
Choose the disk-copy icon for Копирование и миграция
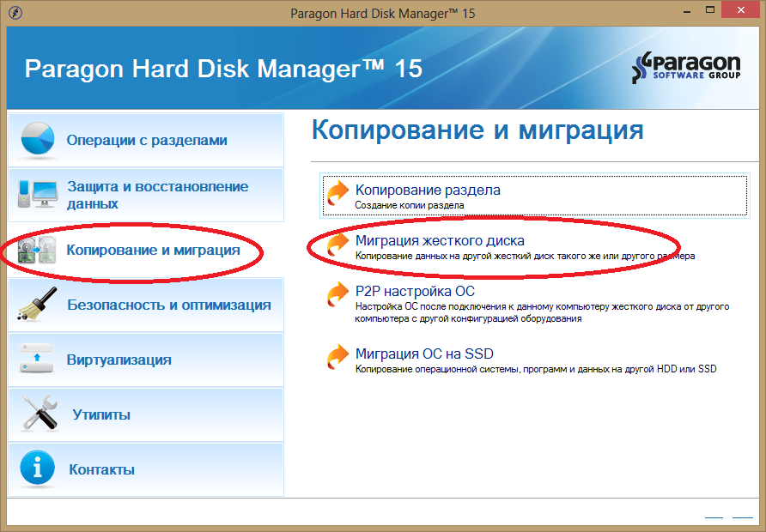37,250
